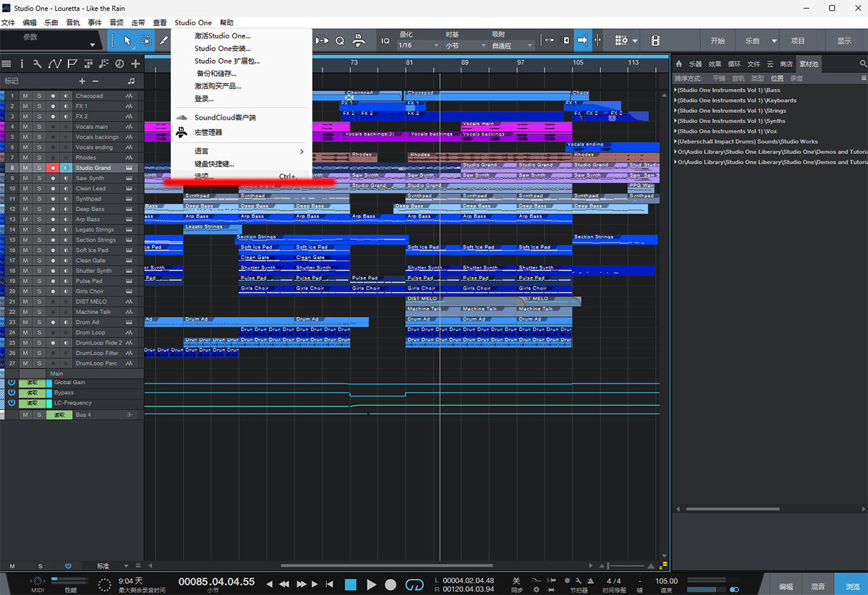The height and width of the screenshot is (595, 868).
Task: Solo the Vocals main track
Action: click(x=39, y=127)
